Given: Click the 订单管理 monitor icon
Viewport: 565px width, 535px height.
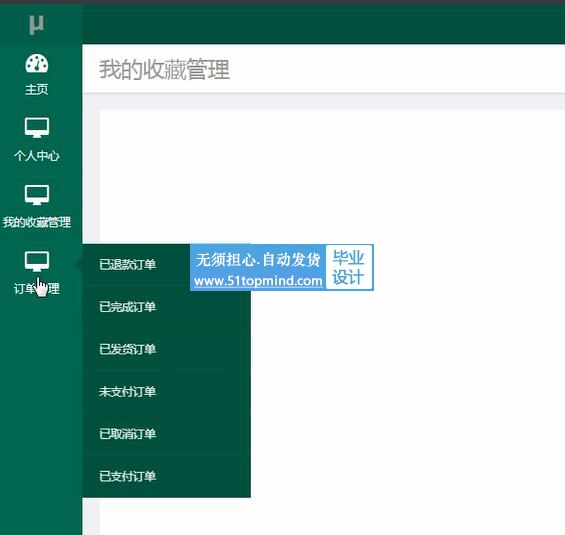Looking at the screenshot, I should [x=36, y=261].
